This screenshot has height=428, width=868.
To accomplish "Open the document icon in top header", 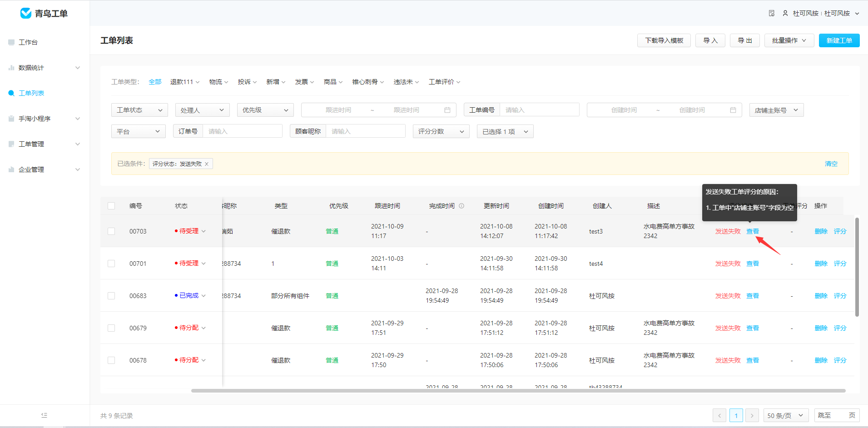I will click(772, 13).
